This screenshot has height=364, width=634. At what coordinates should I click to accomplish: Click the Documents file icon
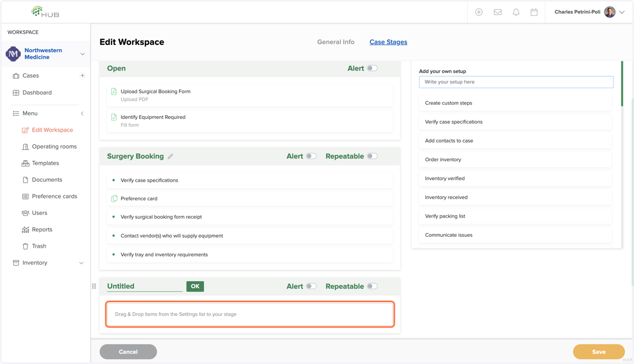click(x=25, y=180)
